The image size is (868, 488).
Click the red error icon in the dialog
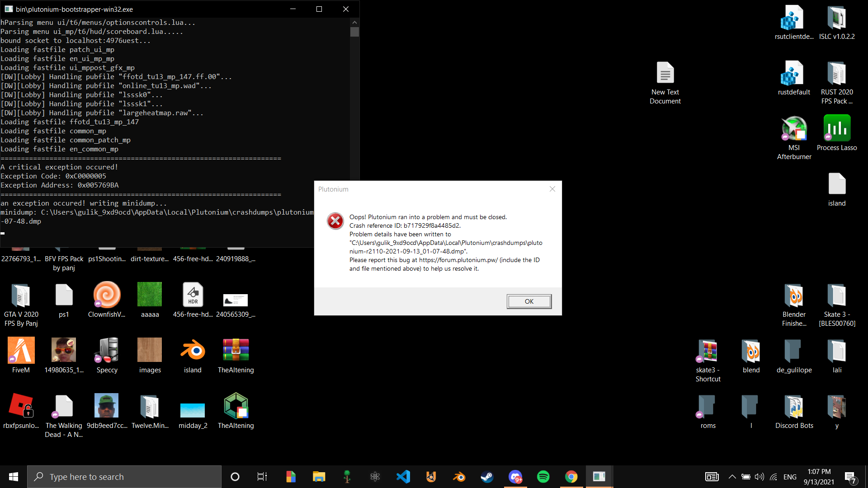(x=335, y=221)
